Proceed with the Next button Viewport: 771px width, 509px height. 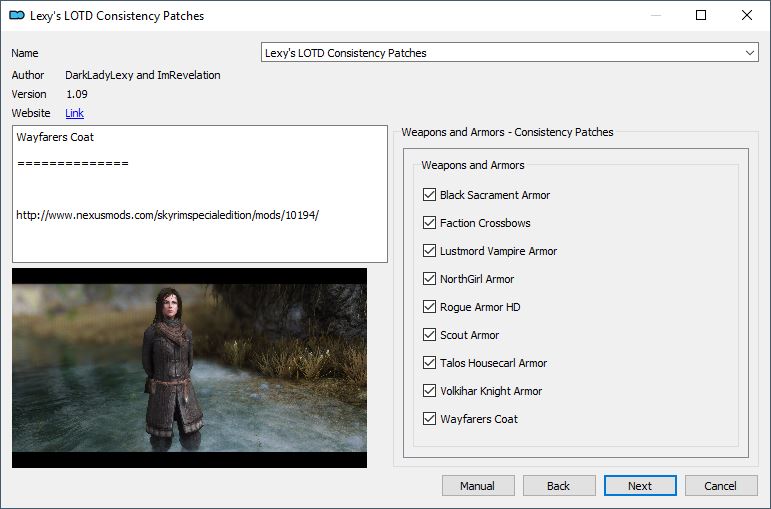pyautogui.click(x=640, y=486)
